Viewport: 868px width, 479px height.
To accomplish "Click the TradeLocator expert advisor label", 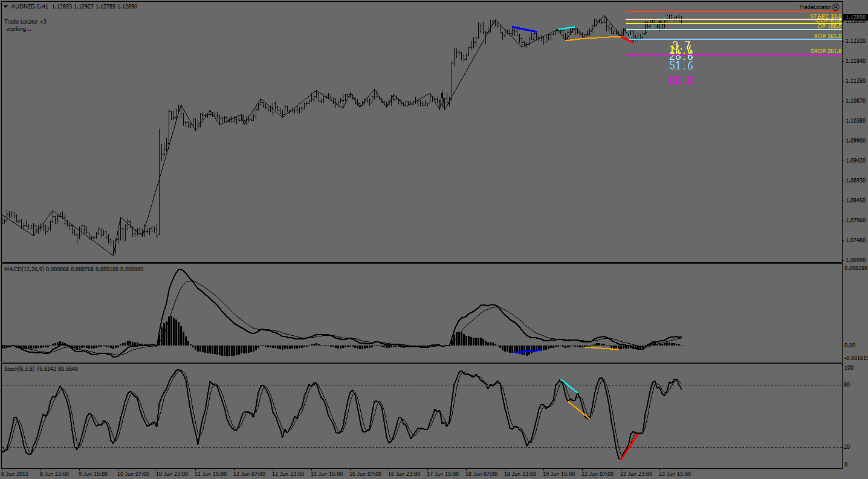I will click(x=815, y=7).
